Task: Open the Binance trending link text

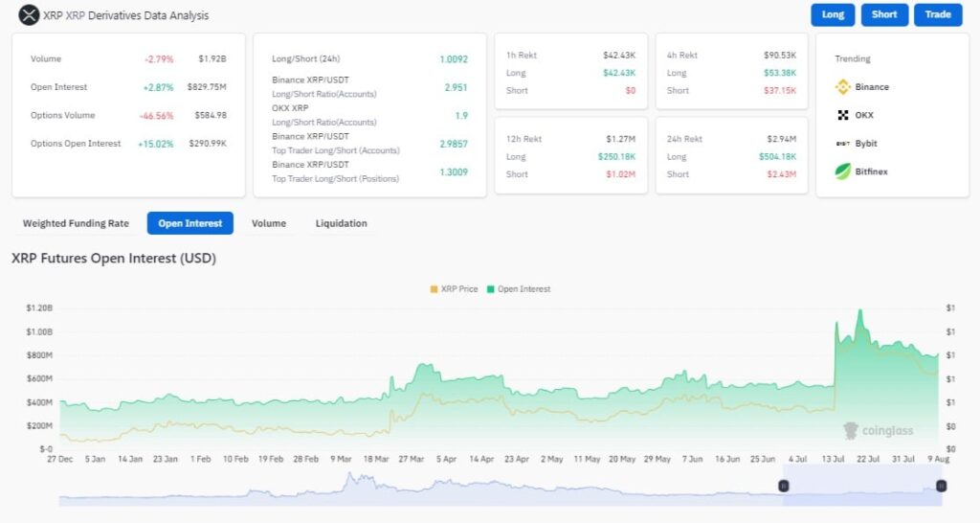Action: click(872, 87)
